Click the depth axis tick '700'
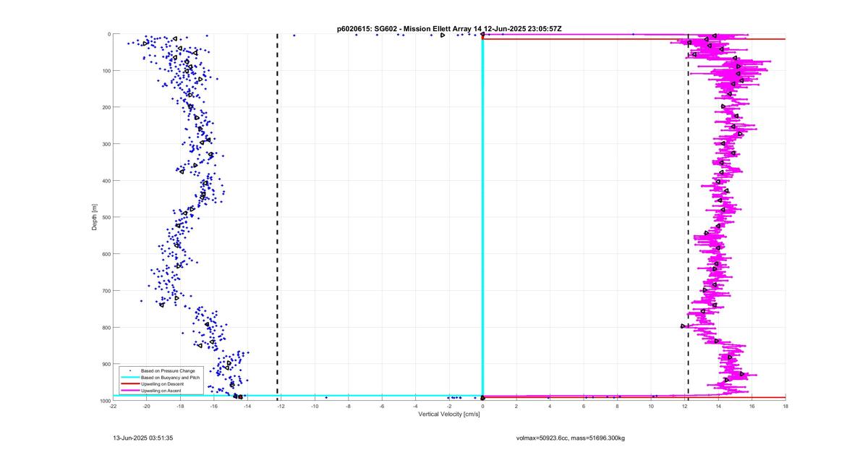This screenshot has height=450, width=868. tap(106, 291)
